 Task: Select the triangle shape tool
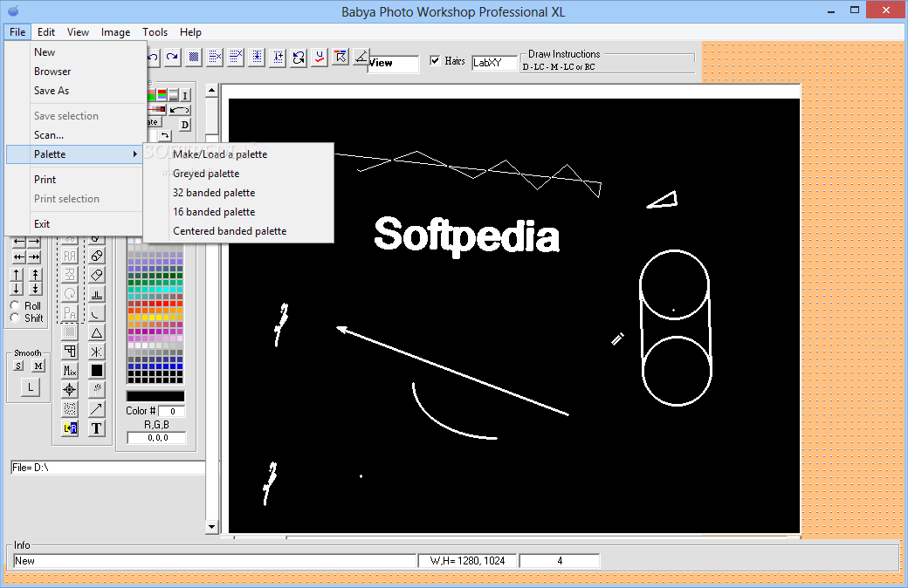point(97,332)
